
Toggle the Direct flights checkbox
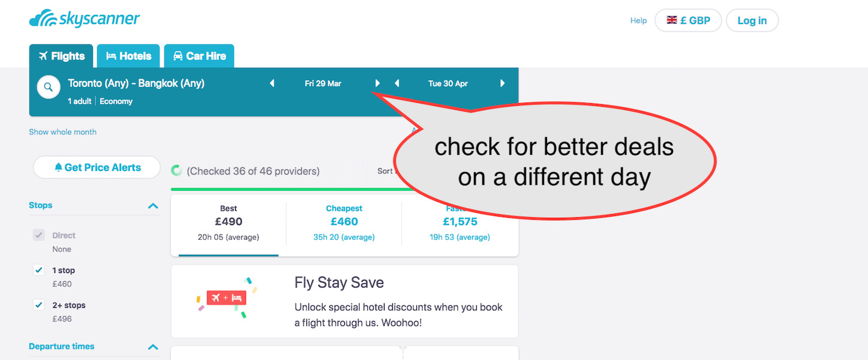click(x=39, y=235)
